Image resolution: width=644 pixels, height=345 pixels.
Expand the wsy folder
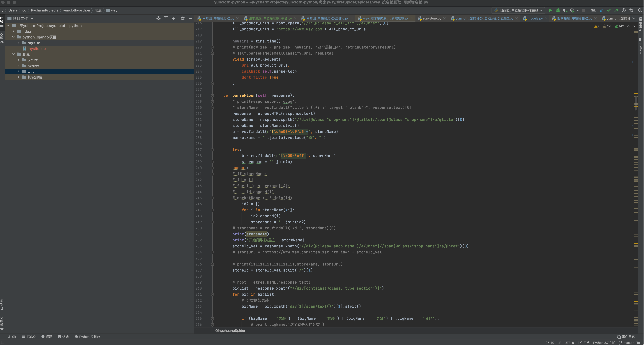tap(18, 71)
